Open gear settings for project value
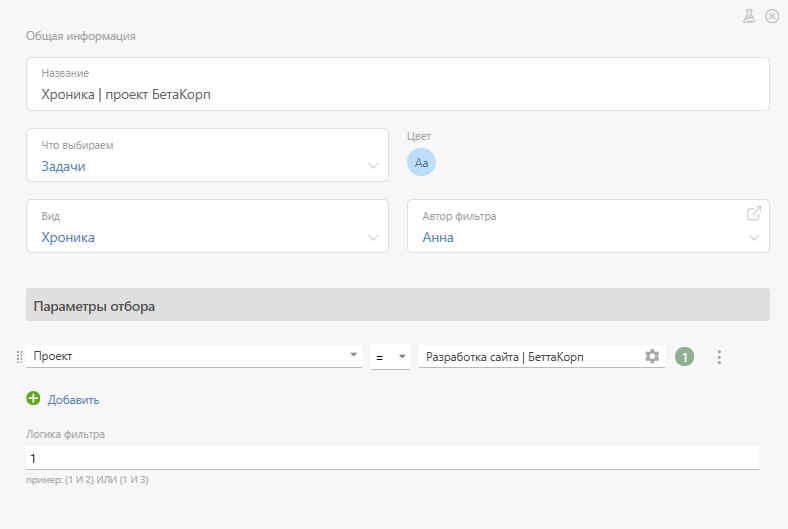 (x=652, y=356)
